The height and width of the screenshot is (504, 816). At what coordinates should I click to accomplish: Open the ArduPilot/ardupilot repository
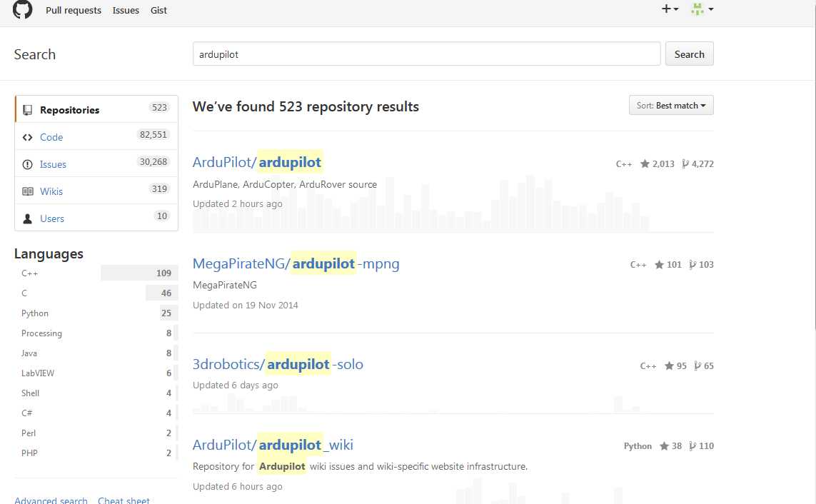tap(257, 162)
